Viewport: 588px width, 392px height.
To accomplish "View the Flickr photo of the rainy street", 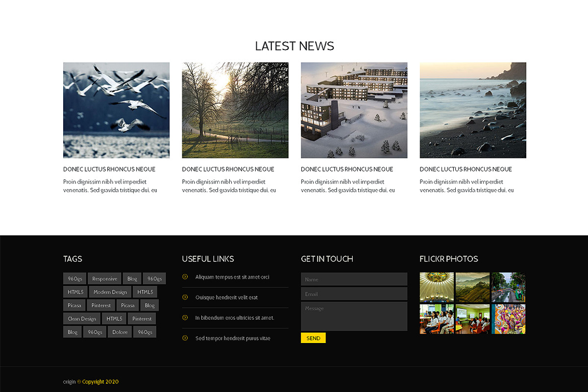I will 508,287.
